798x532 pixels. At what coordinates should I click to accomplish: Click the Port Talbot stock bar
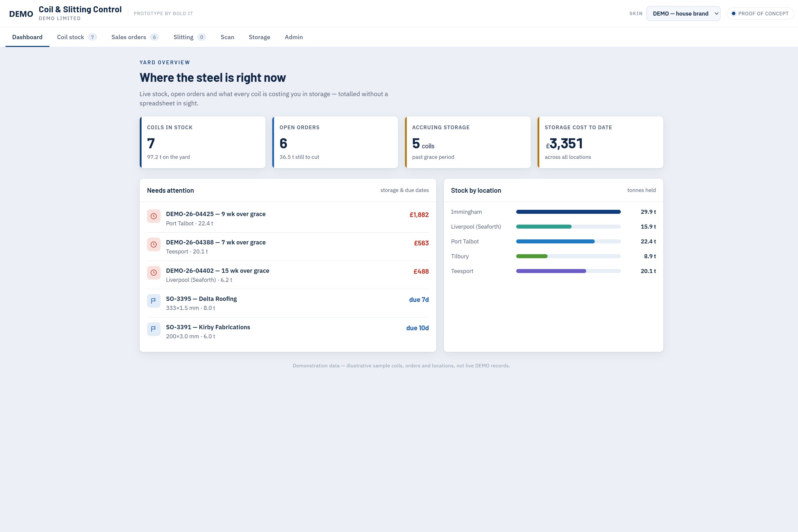click(x=568, y=242)
